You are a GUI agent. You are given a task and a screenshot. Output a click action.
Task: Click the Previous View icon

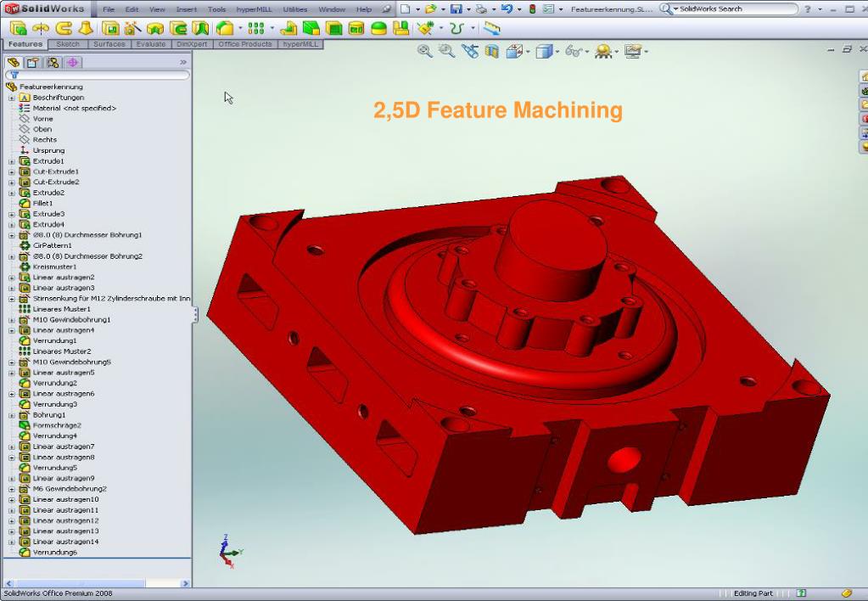click(x=469, y=52)
